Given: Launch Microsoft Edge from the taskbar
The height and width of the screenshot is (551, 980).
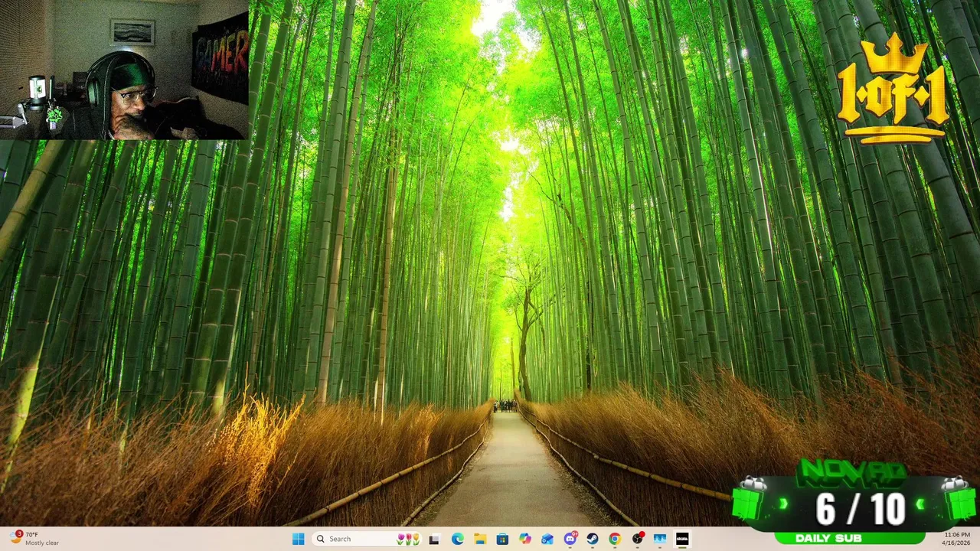Looking at the screenshot, I should 457,539.
